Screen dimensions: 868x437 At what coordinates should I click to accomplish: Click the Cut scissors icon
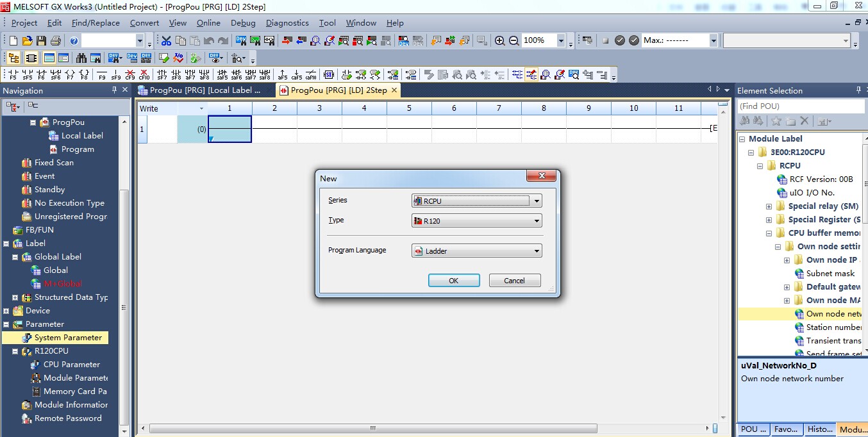coord(166,40)
